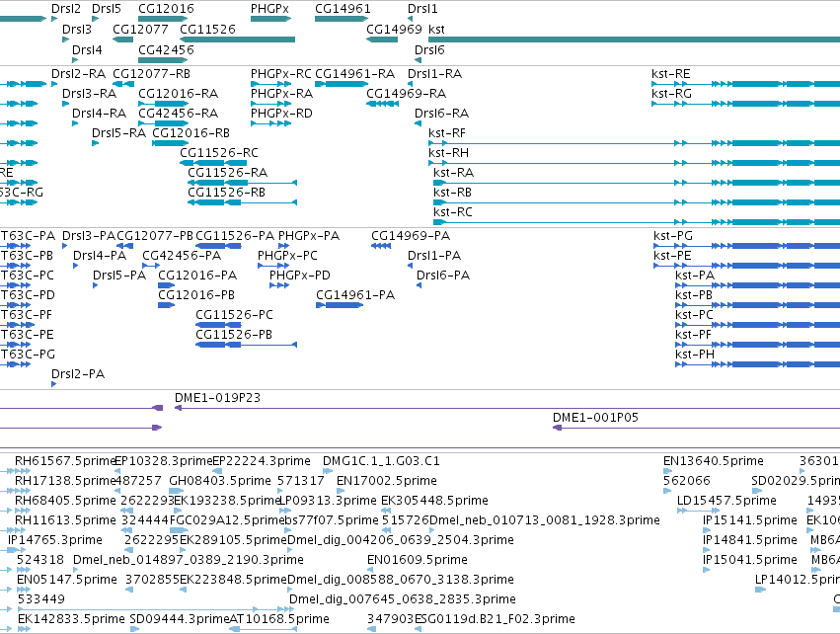This screenshot has height=634, width=840.
Task: Click transcript kst-RF label
Action: [x=447, y=133]
